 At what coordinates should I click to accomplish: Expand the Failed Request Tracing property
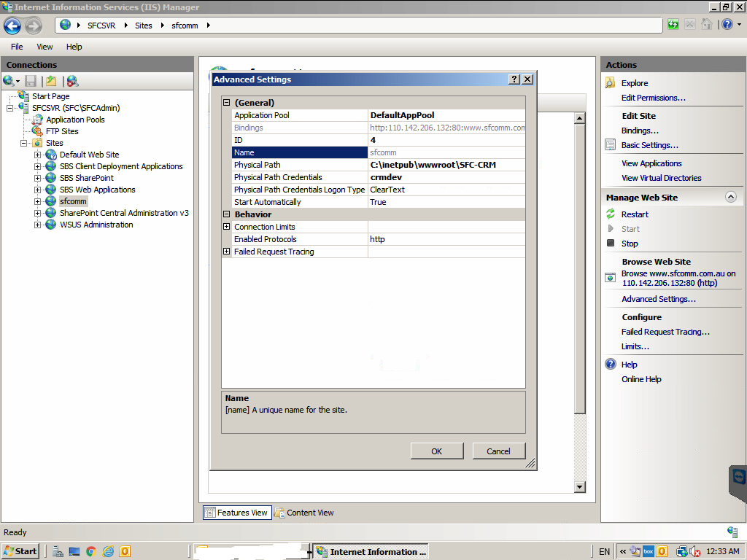(226, 251)
